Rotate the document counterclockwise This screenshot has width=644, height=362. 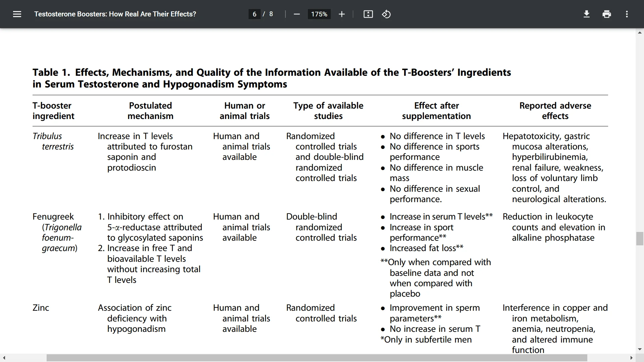[386, 14]
